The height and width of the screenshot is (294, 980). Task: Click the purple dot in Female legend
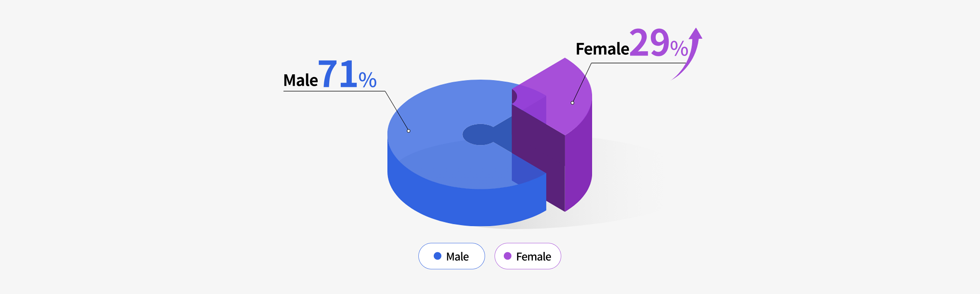[x=507, y=256]
